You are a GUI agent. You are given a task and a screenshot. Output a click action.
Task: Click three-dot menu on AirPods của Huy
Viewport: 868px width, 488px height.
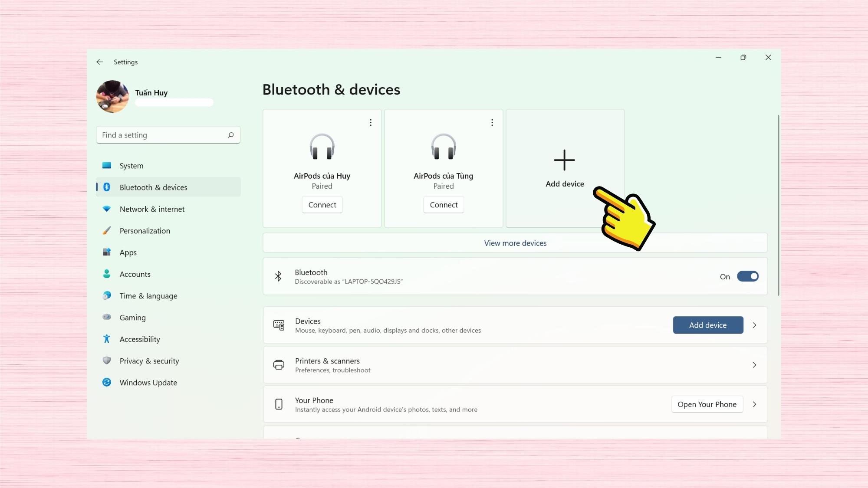click(370, 121)
